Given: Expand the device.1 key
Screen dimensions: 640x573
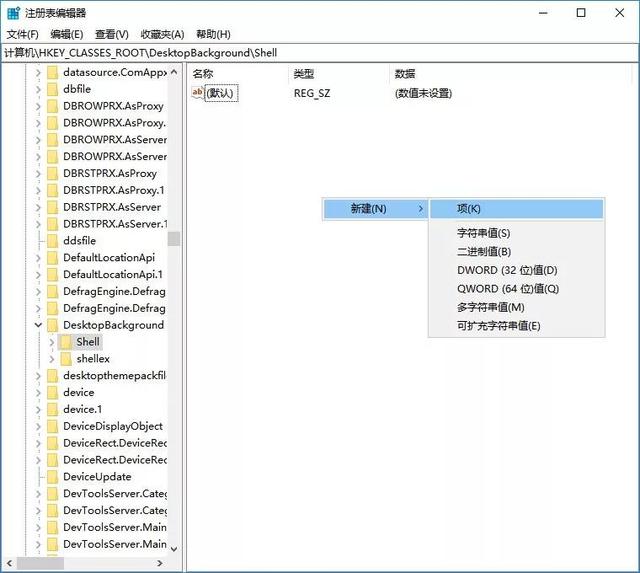Looking at the screenshot, I should (x=38, y=409).
